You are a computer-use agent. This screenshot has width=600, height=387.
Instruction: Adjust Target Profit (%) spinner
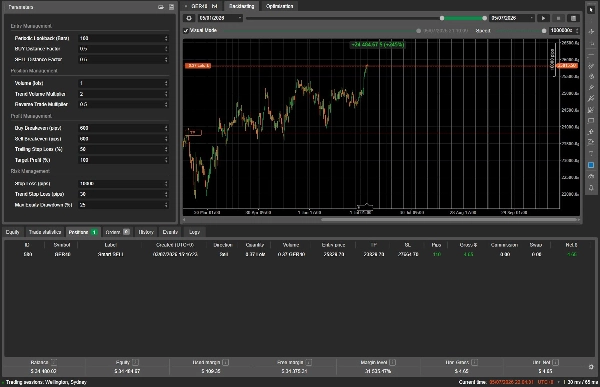click(166, 160)
